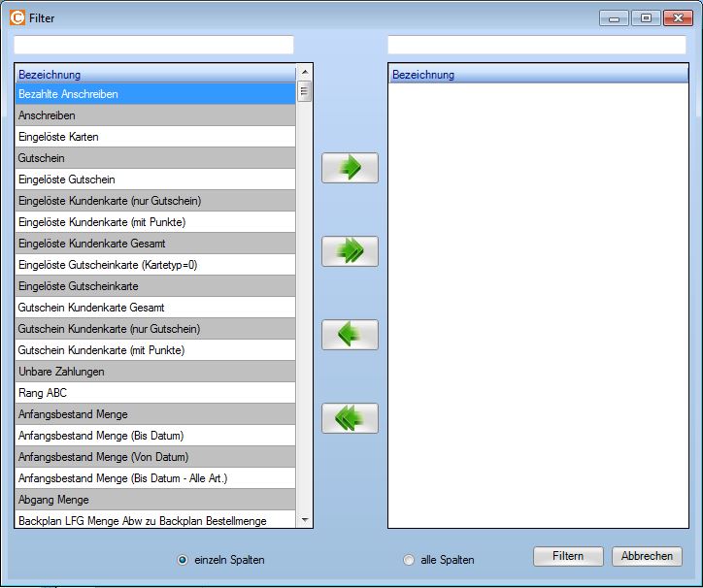Maximize the Filter window
Viewport: 703px width, 588px height.
click(x=645, y=17)
